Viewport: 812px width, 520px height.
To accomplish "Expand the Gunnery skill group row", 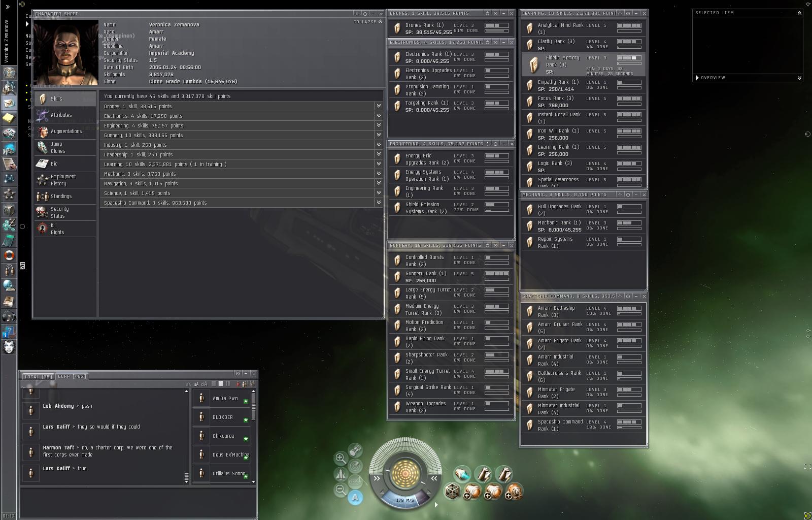I will point(242,135).
